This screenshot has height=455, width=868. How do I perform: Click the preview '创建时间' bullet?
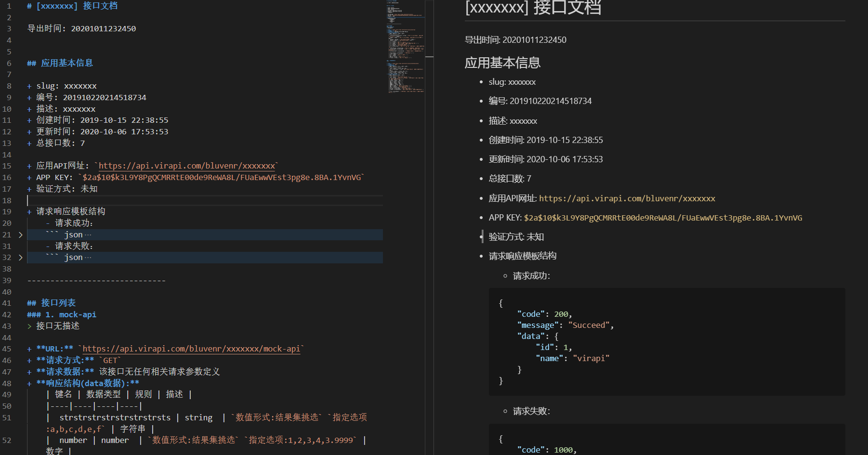546,140
